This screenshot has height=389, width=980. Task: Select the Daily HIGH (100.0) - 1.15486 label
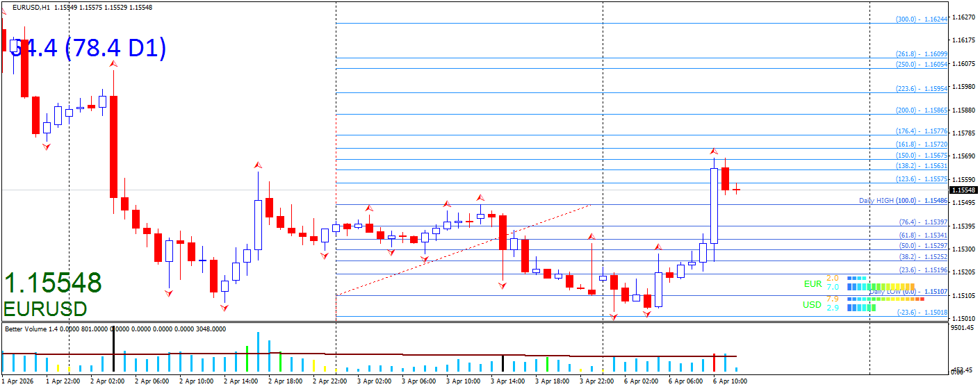904,201
